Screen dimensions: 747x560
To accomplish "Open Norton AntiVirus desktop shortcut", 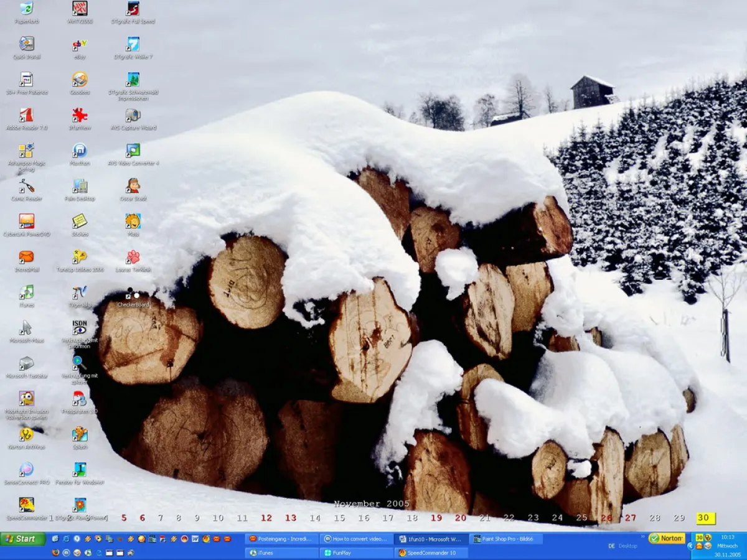I will coord(26,435).
